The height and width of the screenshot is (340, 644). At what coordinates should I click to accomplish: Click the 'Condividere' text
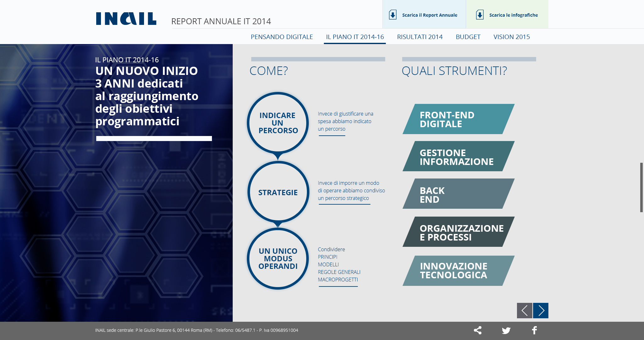[331, 249]
